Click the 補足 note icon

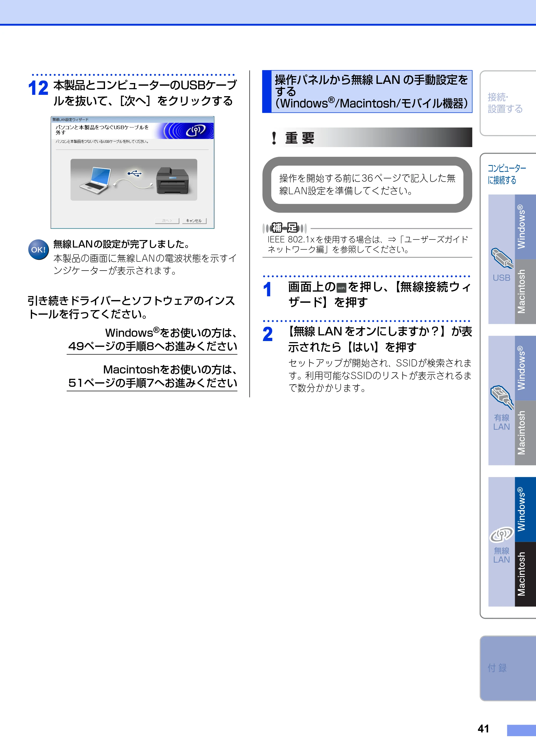284,228
